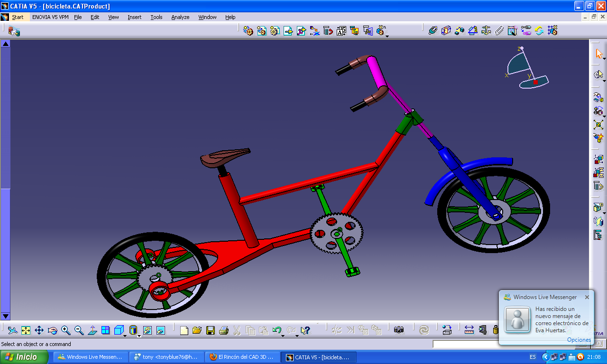Click the Generate Numbering icon
607x364 pixels.
tap(341, 31)
